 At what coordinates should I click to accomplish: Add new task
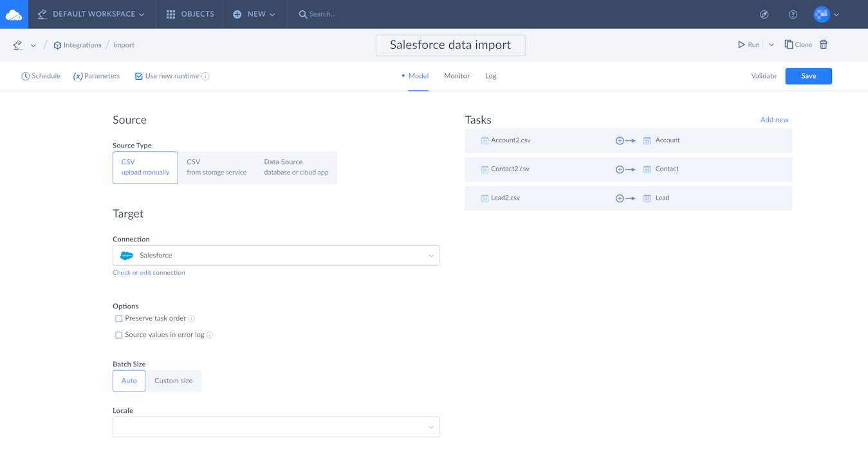(x=774, y=120)
